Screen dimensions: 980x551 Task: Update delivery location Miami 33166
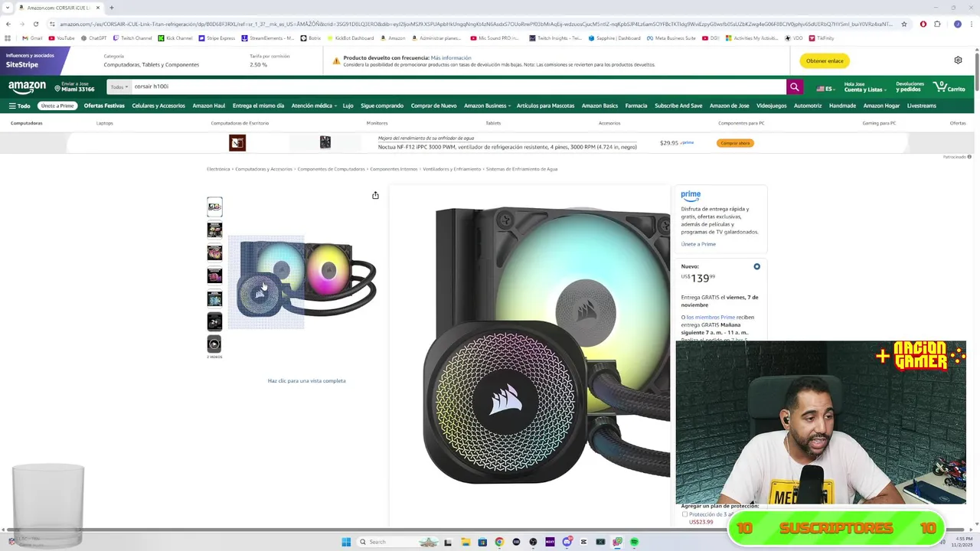[73, 87]
